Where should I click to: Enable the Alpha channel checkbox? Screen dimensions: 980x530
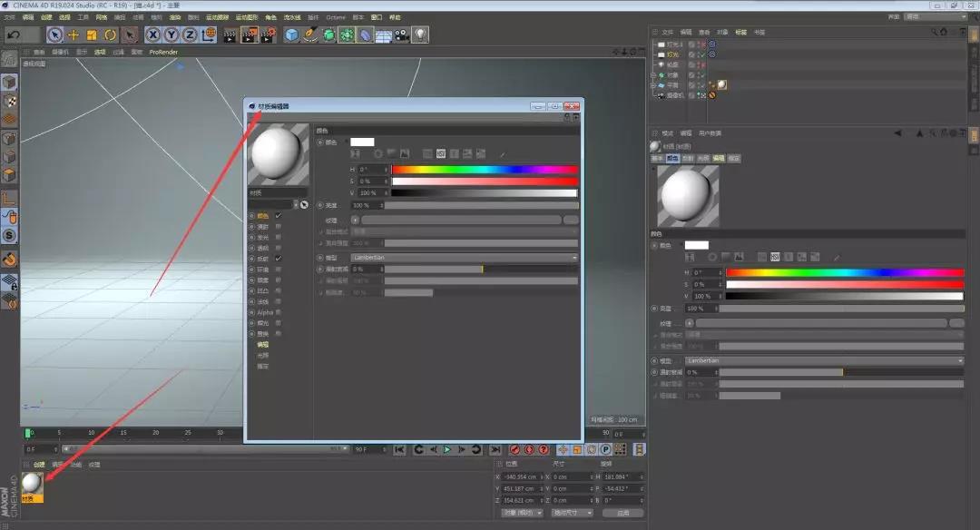279,312
